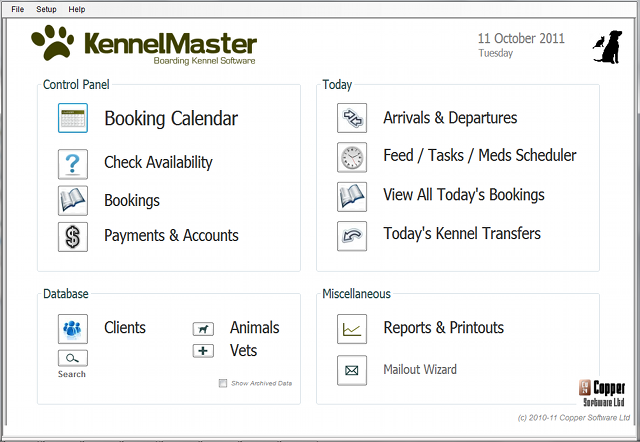Click the Boarding Kennel Software tagline

pos(204,61)
